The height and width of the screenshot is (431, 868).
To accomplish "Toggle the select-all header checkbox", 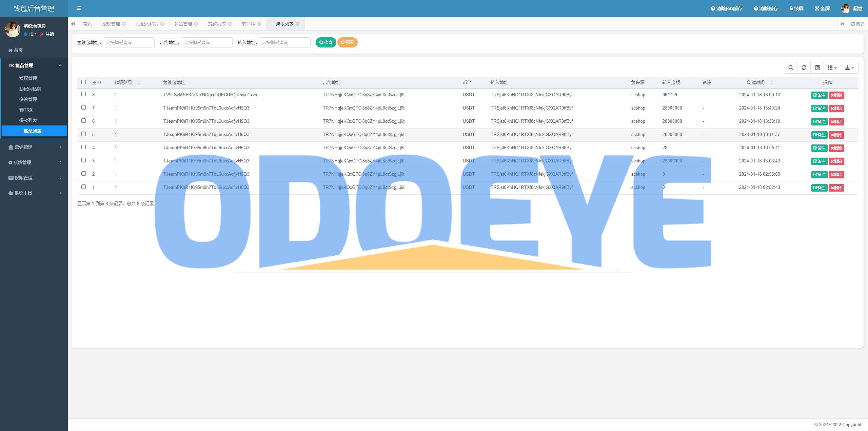I will [x=83, y=82].
